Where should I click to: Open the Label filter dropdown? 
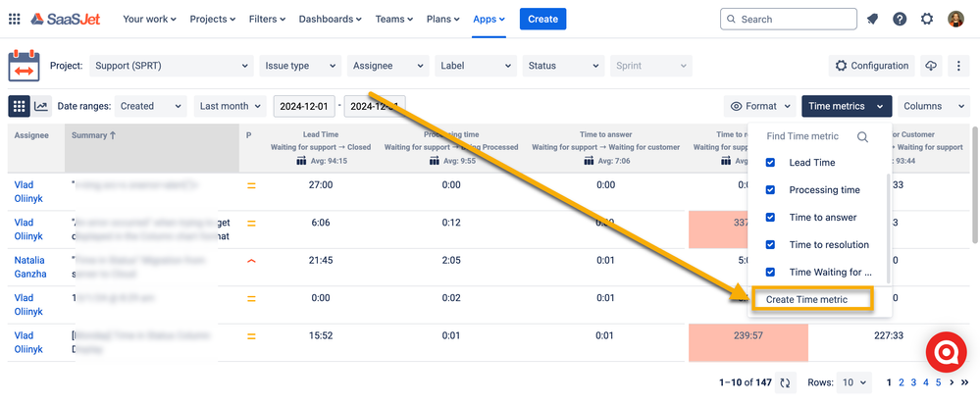[x=476, y=66]
